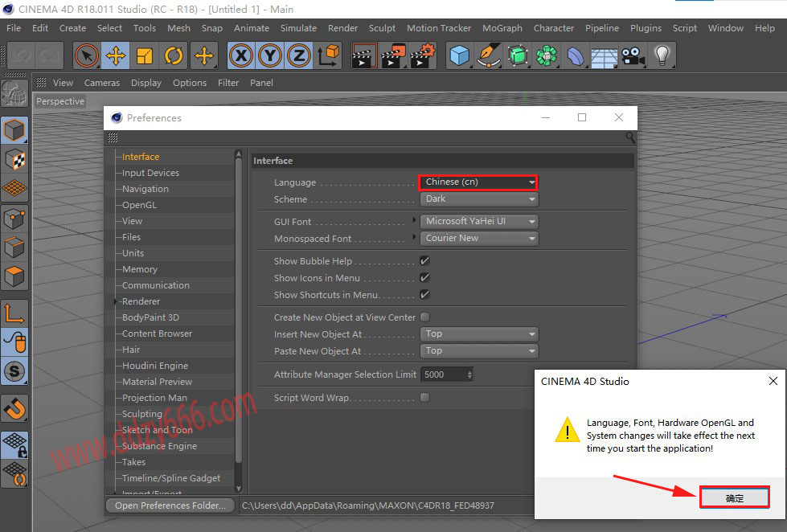
Task: Toggle Show Shortcuts in Menu checkbox
Action: (424, 295)
